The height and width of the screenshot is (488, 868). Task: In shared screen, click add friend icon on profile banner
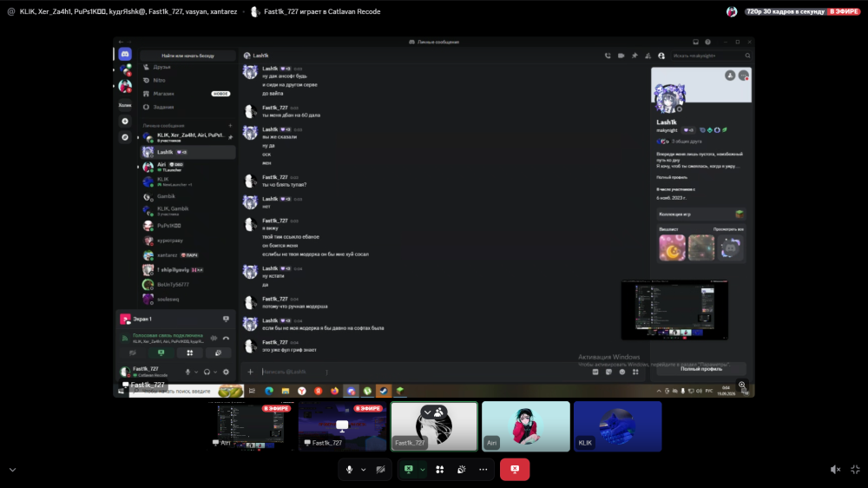tap(730, 76)
